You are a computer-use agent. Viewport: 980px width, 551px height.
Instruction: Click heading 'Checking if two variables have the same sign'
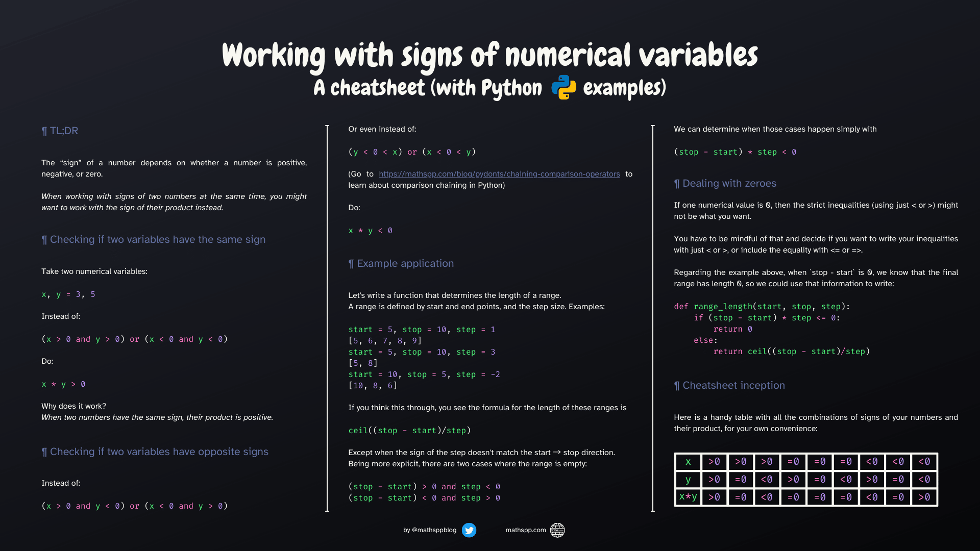click(153, 239)
